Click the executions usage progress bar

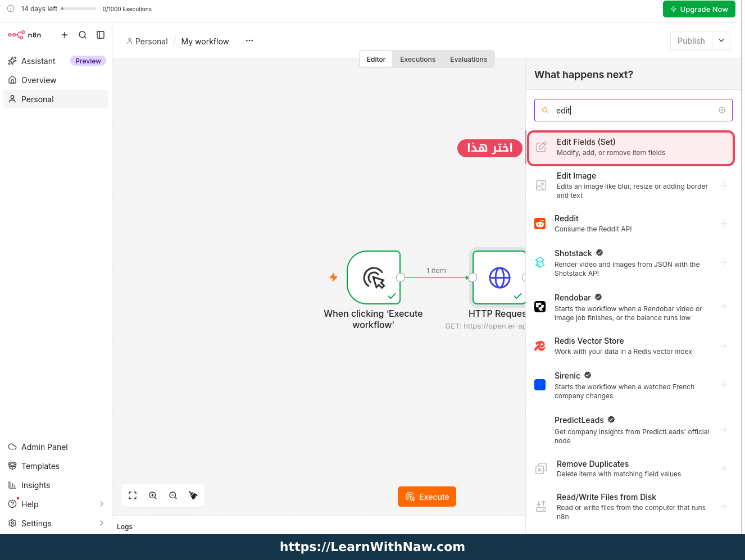click(79, 9)
